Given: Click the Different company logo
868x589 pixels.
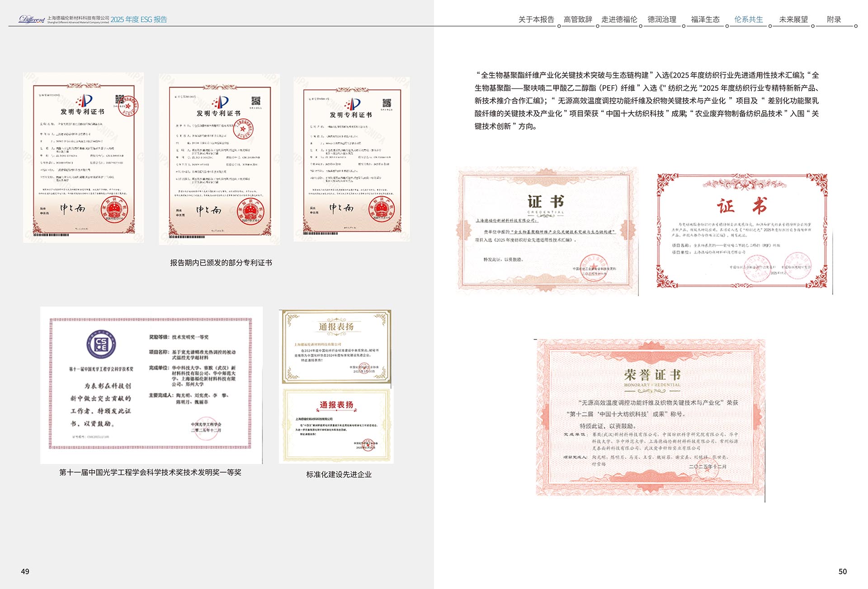Looking at the screenshot, I should 32,19.
